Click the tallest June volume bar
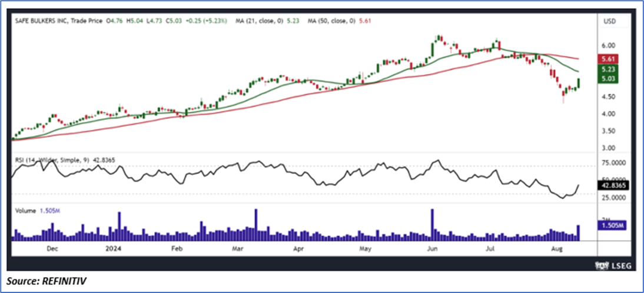Image resolution: width=644 pixels, height=293 pixels. click(432, 225)
